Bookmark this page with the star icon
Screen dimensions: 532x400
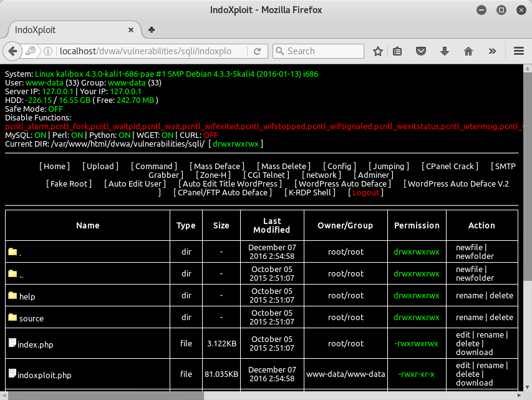coord(377,51)
